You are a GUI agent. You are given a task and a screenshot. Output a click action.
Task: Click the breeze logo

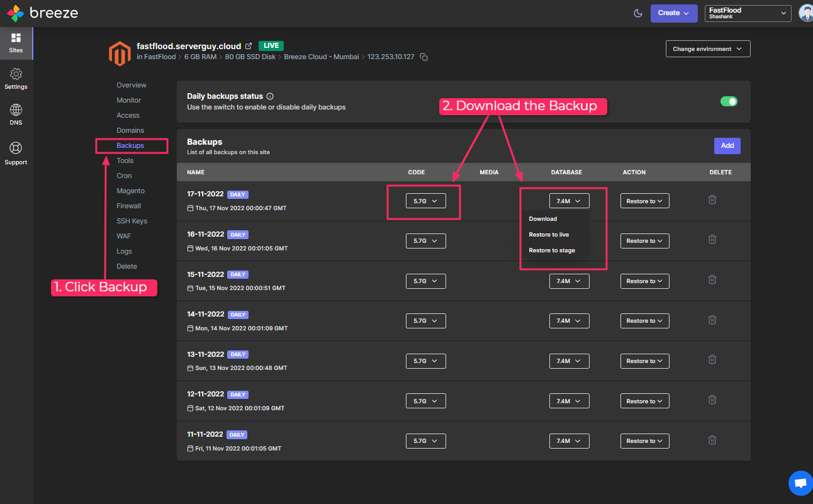coord(43,13)
